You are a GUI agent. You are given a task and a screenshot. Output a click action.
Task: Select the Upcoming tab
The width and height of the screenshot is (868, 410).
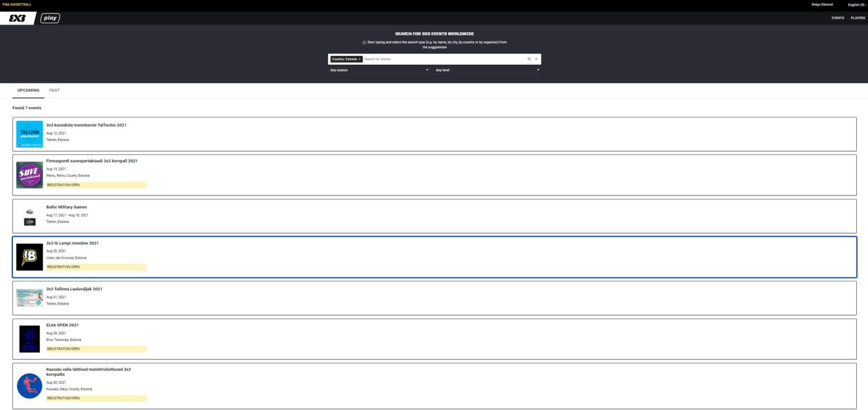click(29, 91)
